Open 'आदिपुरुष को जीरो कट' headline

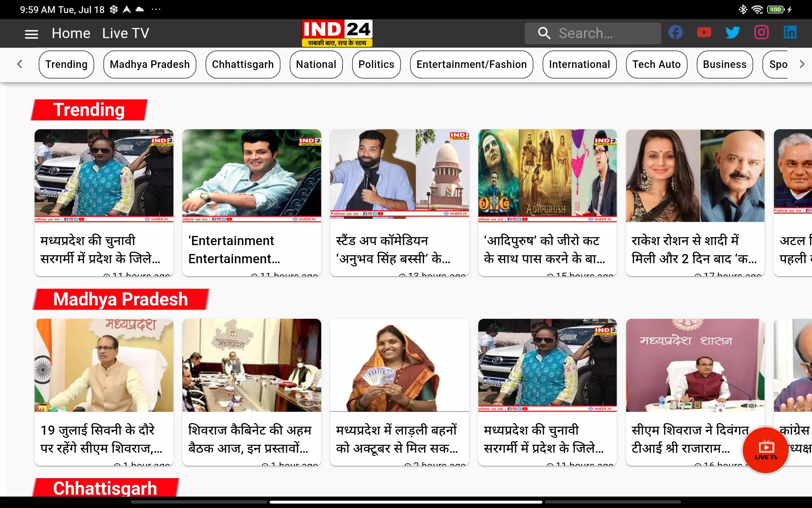(544, 250)
